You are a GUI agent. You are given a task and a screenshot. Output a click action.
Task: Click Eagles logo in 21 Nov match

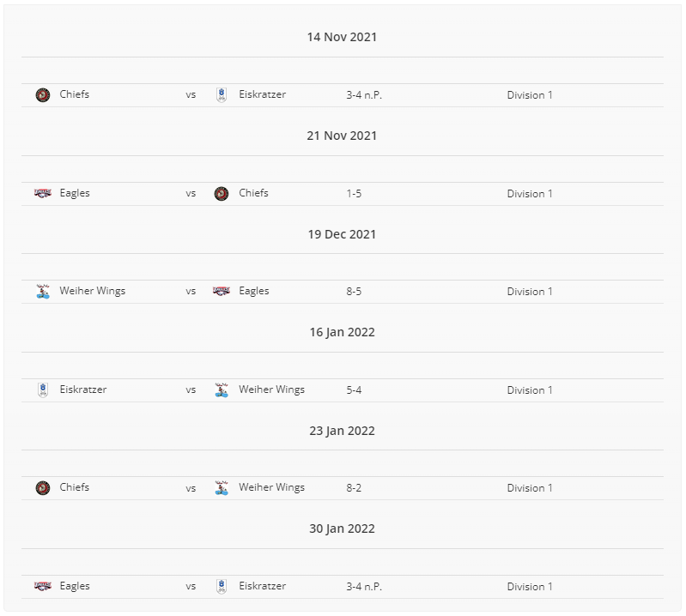(x=42, y=193)
